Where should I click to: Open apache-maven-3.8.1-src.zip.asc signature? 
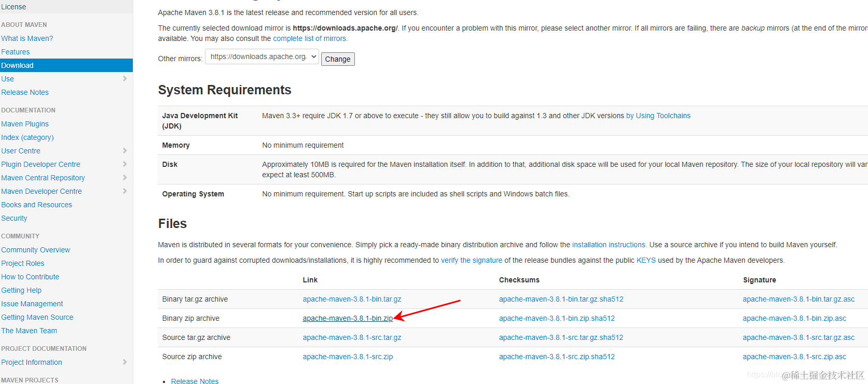794,357
